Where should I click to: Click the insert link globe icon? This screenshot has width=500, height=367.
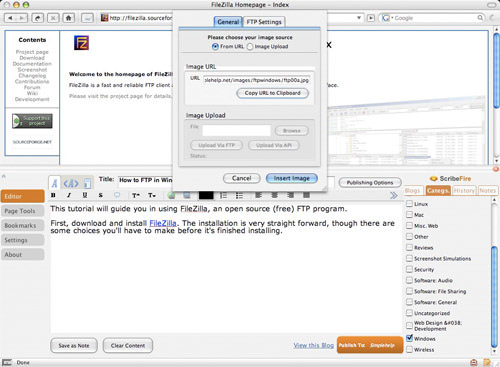[x=171, y=195]
